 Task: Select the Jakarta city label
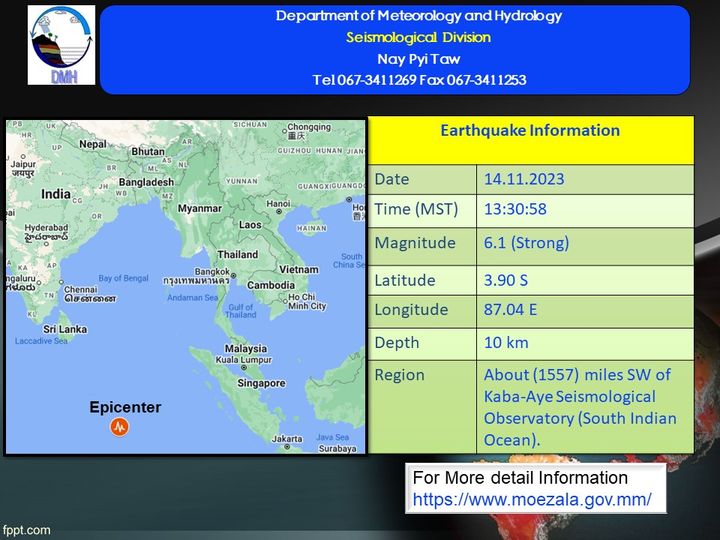(x=287, y=438)
